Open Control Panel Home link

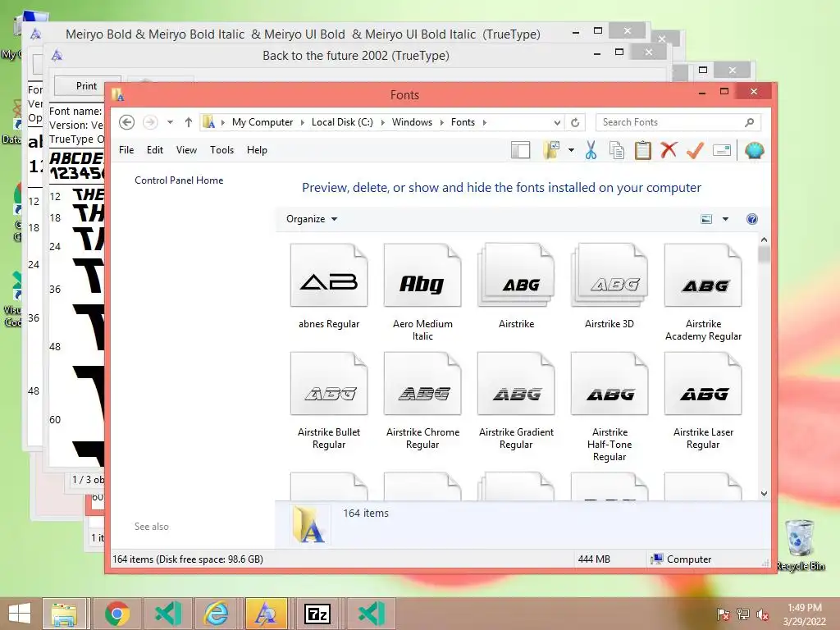pos(179,180)
